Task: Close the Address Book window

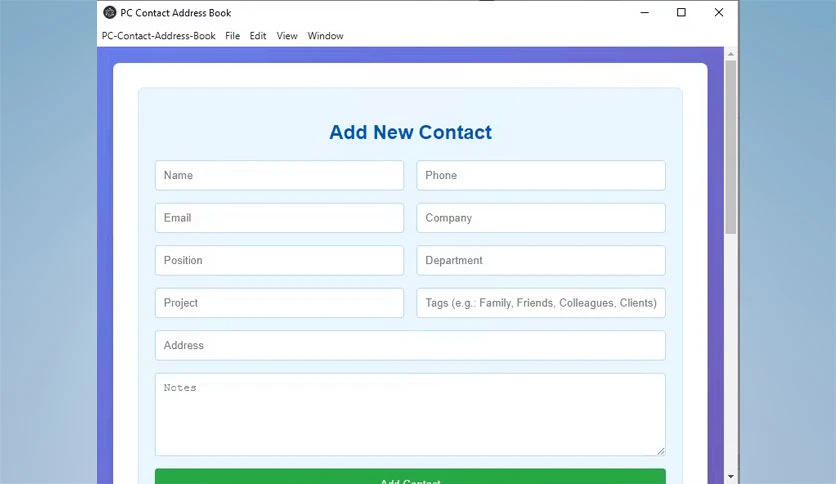Action: click(719, 12)
